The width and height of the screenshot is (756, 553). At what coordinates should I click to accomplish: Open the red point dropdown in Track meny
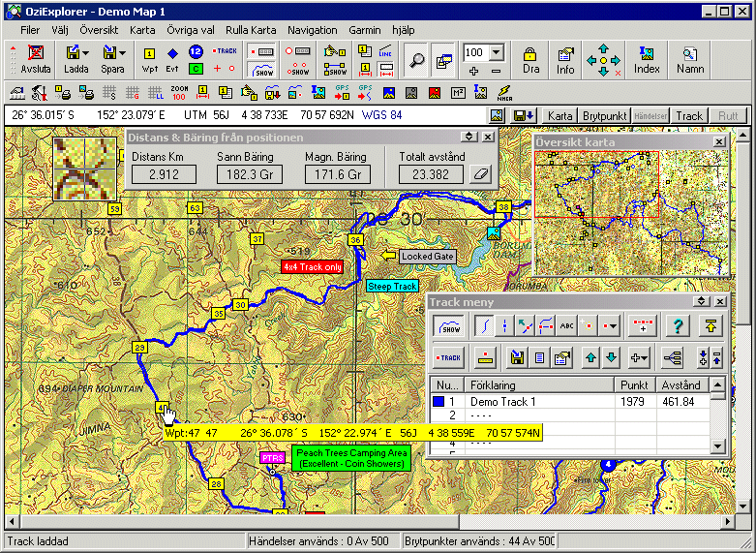(610, 326)
